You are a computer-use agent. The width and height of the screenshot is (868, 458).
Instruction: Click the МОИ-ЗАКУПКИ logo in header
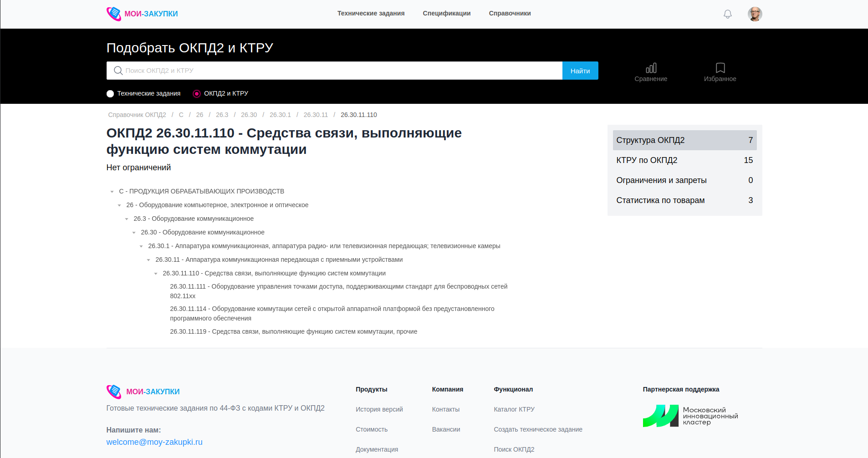pos(142,14)
